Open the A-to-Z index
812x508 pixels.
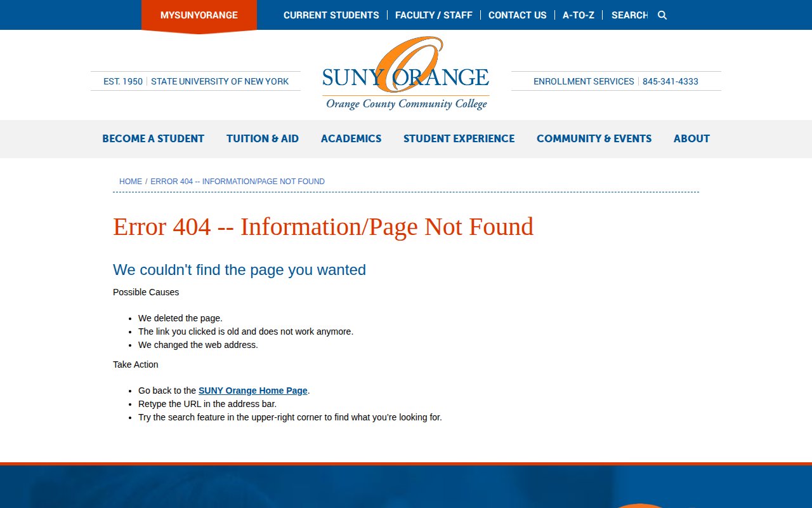pyautogui.click(x=578, y=15)
